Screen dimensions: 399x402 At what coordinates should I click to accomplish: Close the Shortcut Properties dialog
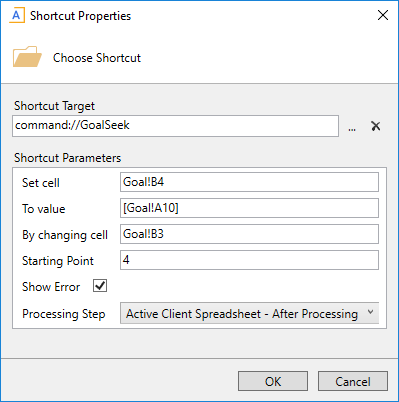coord(383,15)
